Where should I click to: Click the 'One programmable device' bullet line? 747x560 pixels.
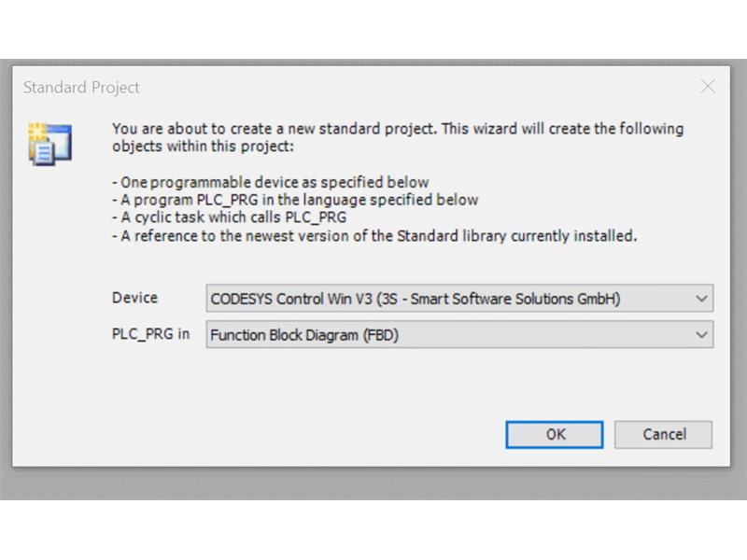tap(271, 182)
